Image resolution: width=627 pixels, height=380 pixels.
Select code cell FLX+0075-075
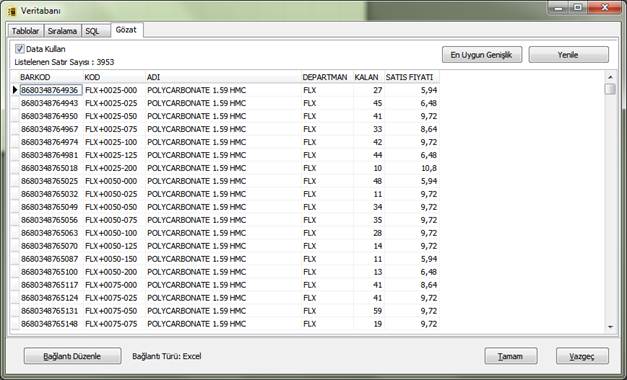(114, 324)
